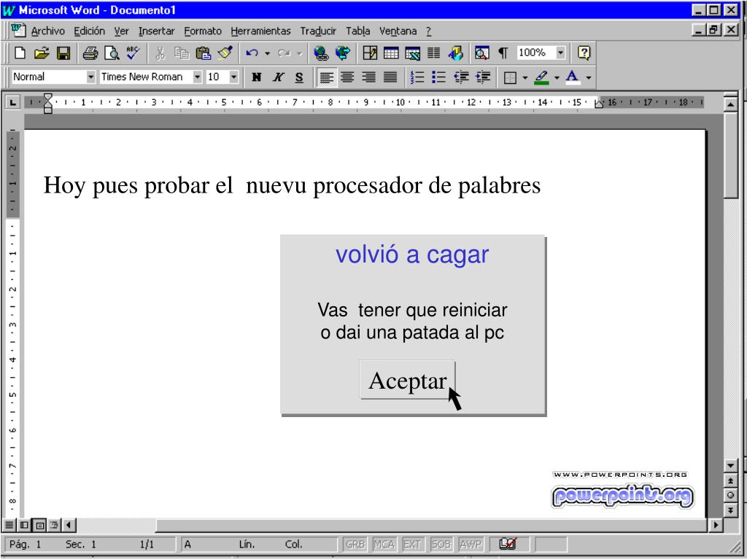Open the Archivo menu
747x560 pixels.
click(47, 31)
